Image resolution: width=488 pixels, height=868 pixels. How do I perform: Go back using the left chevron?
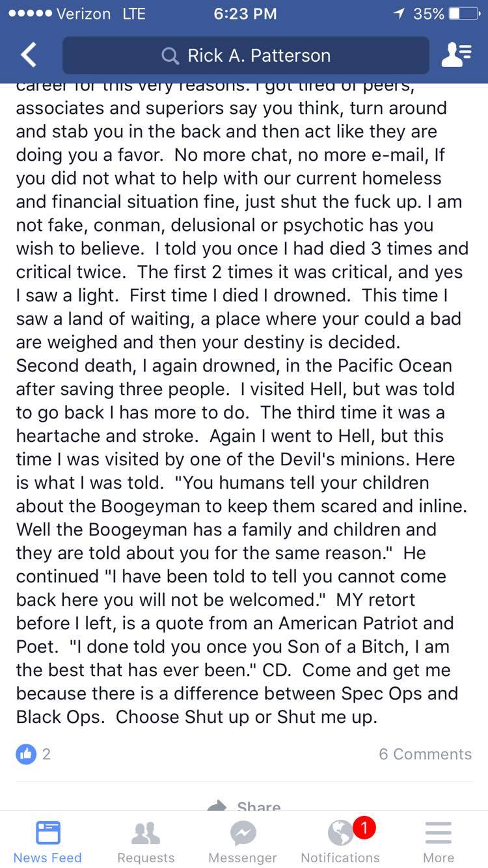point(29,55)
